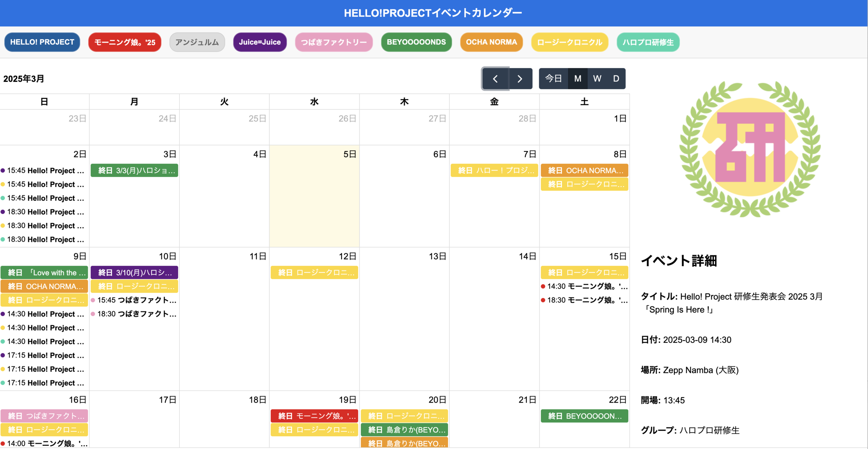868x449 pixels.
Task: Jump to today with 今日 button
Action: coord(553,79)
